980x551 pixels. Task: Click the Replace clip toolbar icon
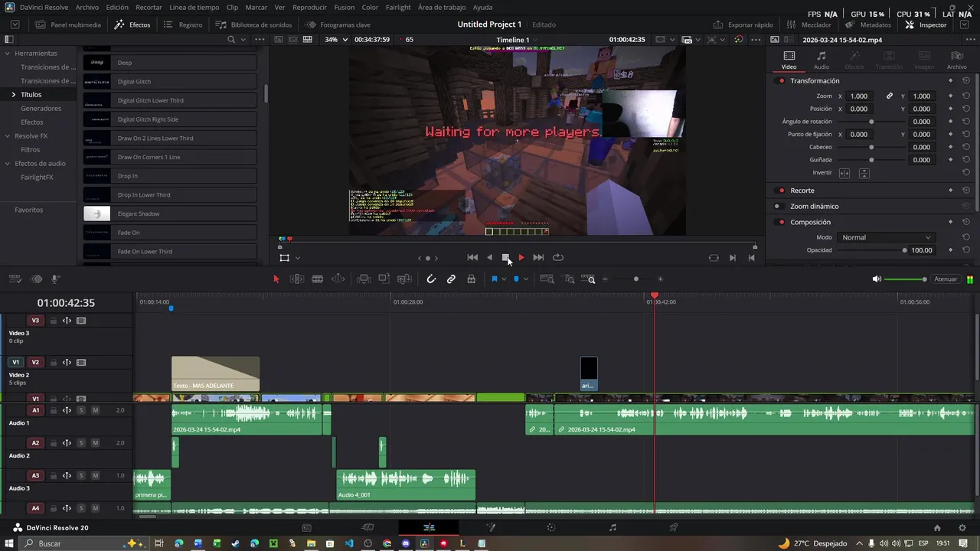click(403, 279)
